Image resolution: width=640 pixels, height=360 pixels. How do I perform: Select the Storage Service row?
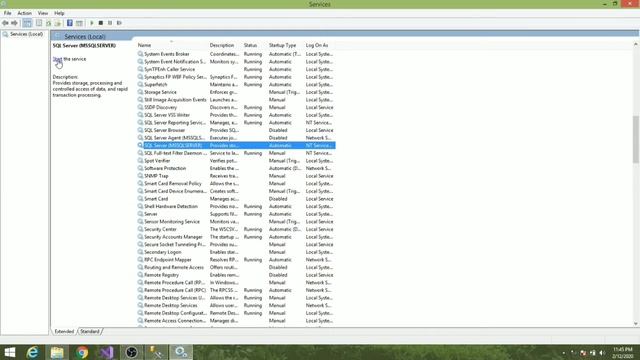[236, 92]
